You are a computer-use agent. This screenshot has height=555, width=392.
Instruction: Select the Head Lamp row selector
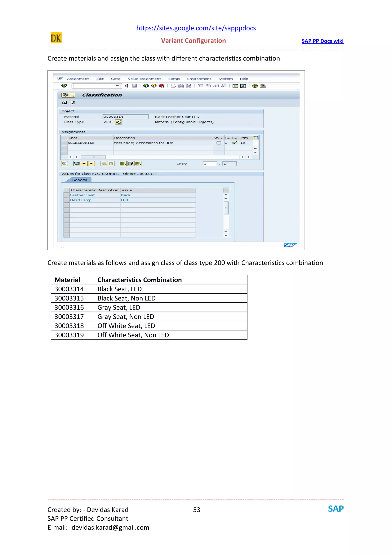(x=67, y=200)
